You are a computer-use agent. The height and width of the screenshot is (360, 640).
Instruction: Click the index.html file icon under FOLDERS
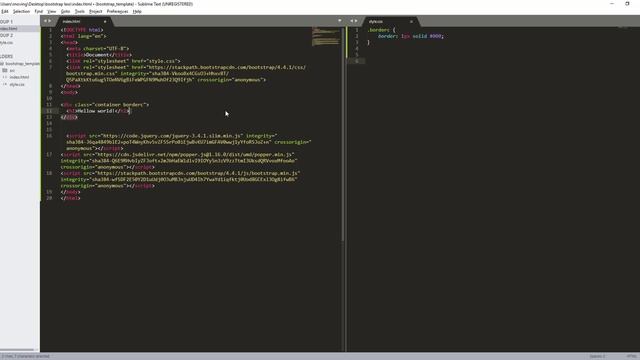point(5,77)
